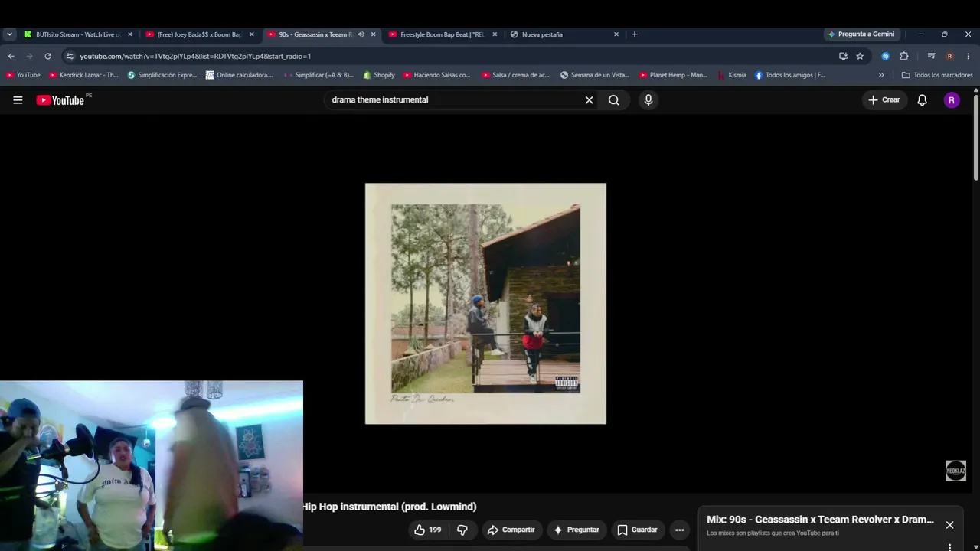Open a new browser tab
The height and width of the screenshot is (551, 980).
pyautogui.click(x=635, y=34)
